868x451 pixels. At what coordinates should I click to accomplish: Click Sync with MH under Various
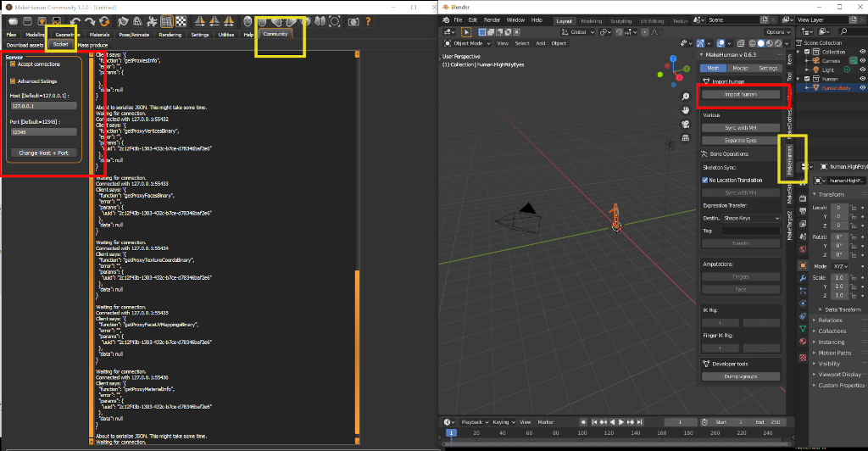pyautogui.click(x=741, y=128)
